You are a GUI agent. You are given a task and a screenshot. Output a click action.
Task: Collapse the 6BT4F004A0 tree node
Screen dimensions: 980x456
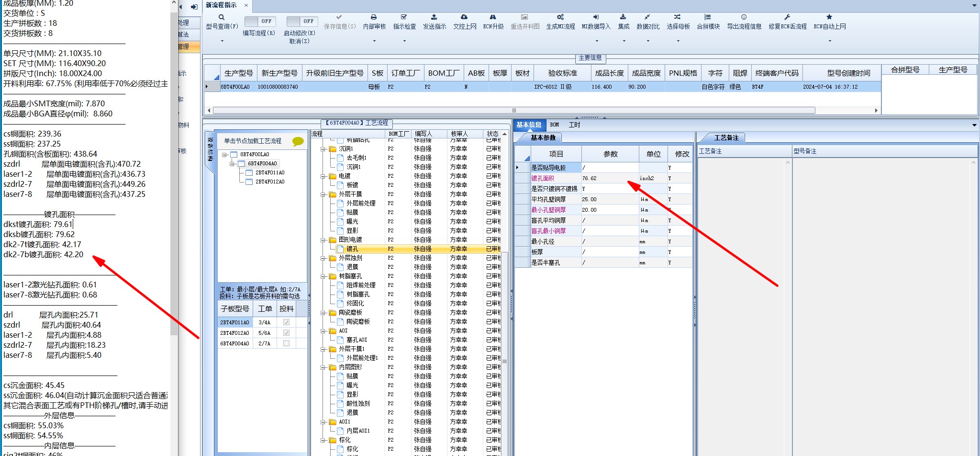tap(233, 164)
